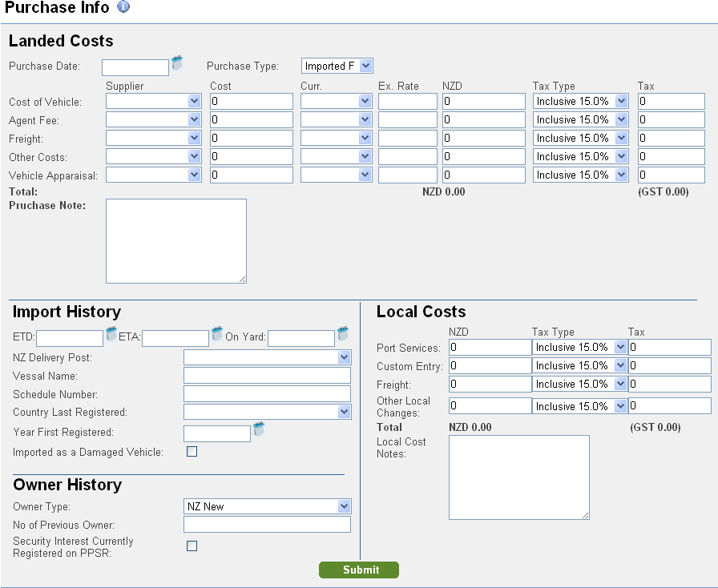Open the Purchase Date calendar picker

pyautogui.click(x=177, y=62)
